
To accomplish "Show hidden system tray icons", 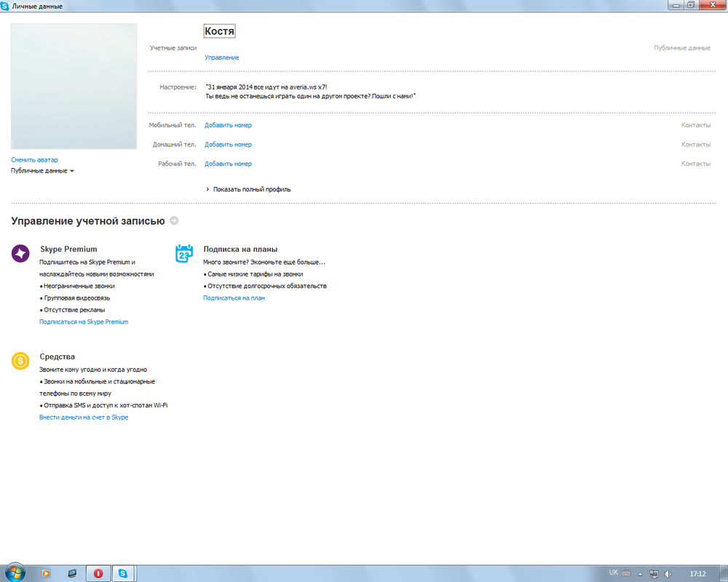I will (641, 573).
